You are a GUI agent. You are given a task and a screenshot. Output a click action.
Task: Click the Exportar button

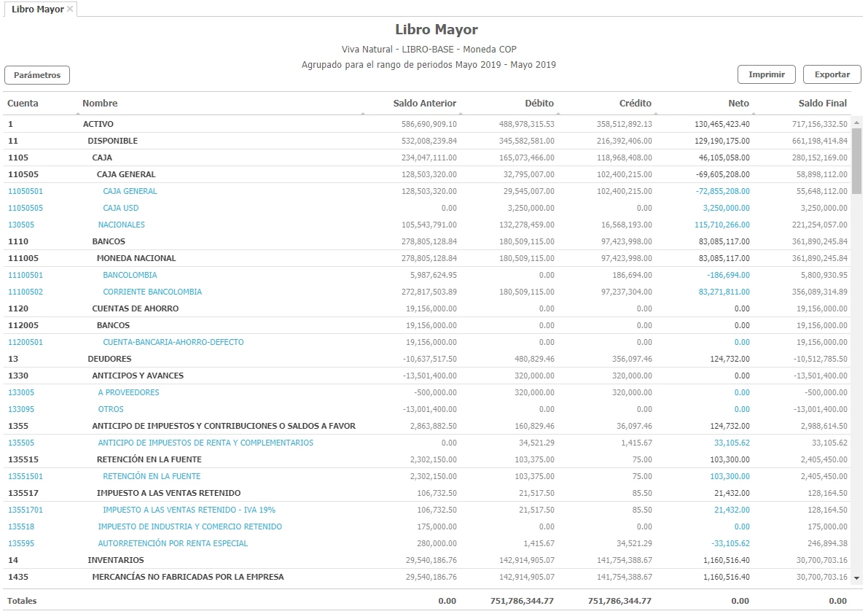click(832, 74)
